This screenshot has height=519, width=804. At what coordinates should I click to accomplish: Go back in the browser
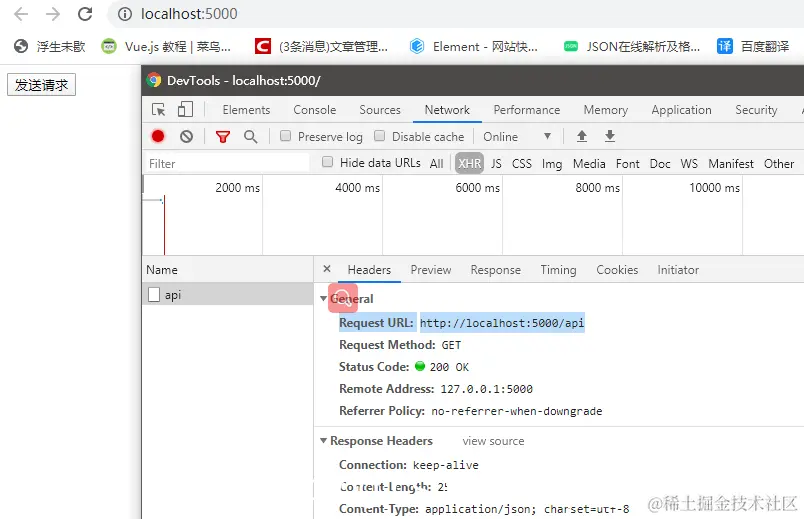click(x=21, y=14)
